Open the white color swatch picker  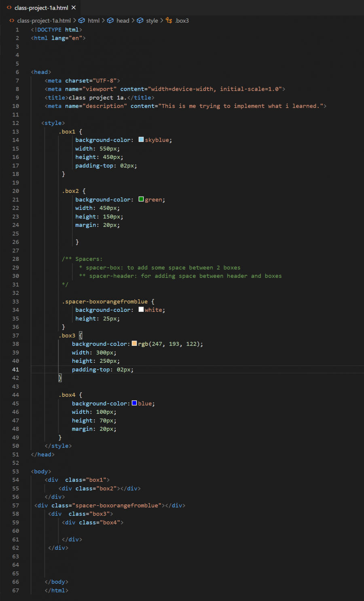tap(141, 309)
